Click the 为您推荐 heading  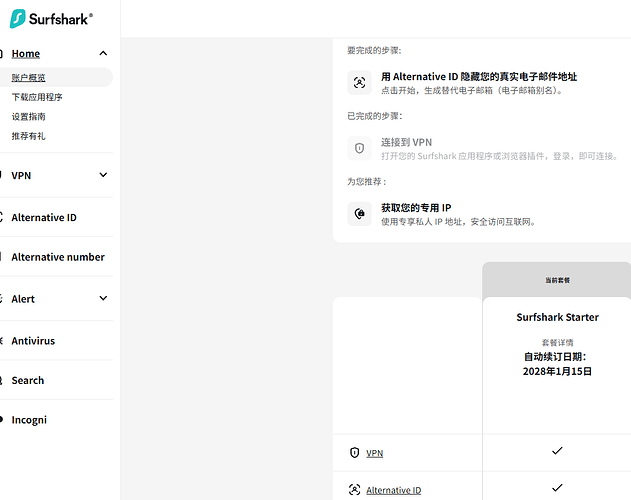point(367,182)
